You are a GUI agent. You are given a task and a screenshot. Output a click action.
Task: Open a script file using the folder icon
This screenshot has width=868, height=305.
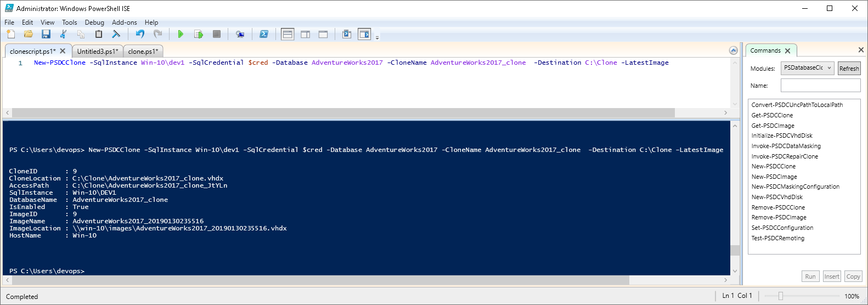[x=28, y=34]
